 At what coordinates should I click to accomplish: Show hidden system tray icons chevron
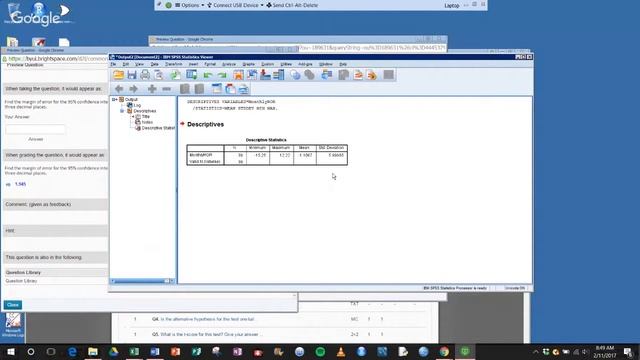coord(535,351)
